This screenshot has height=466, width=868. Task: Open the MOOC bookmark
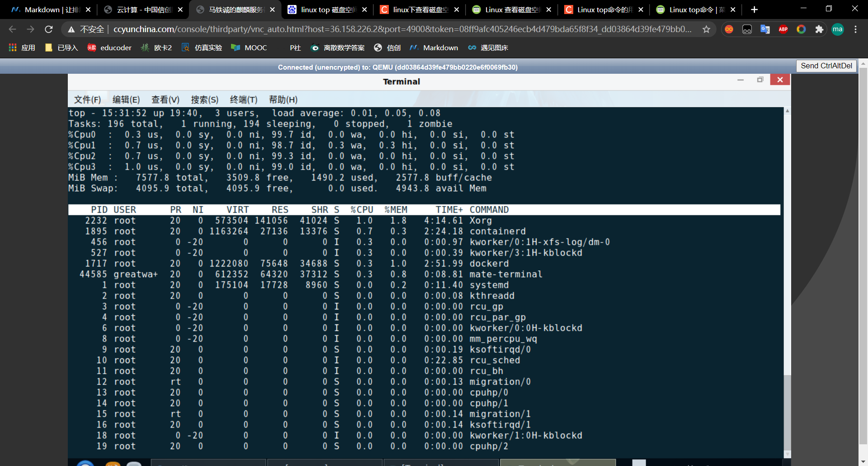coord(249,48)
